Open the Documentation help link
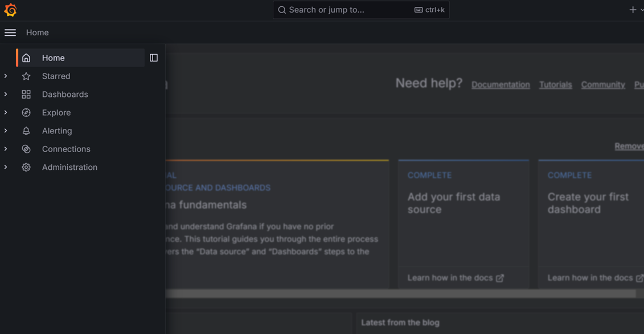Screen dimensions: 644x334 coord(501,84)
